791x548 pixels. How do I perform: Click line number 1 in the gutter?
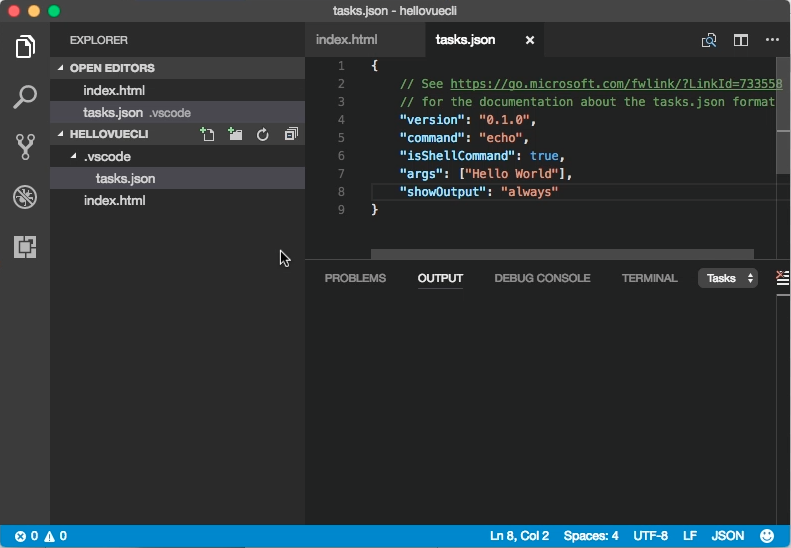(342, 66)
